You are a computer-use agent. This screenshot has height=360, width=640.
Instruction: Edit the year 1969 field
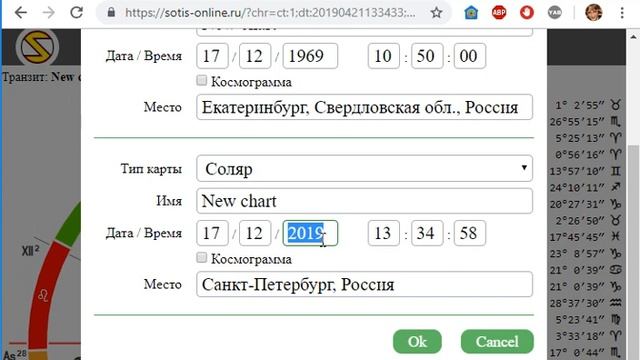pos(310,56)
